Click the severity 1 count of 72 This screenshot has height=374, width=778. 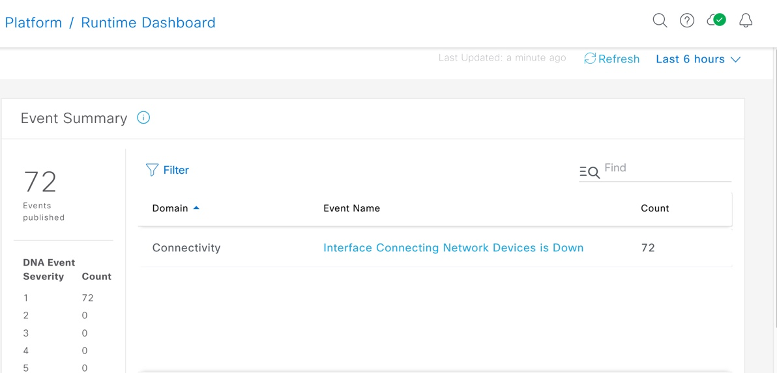coord(88,298)
